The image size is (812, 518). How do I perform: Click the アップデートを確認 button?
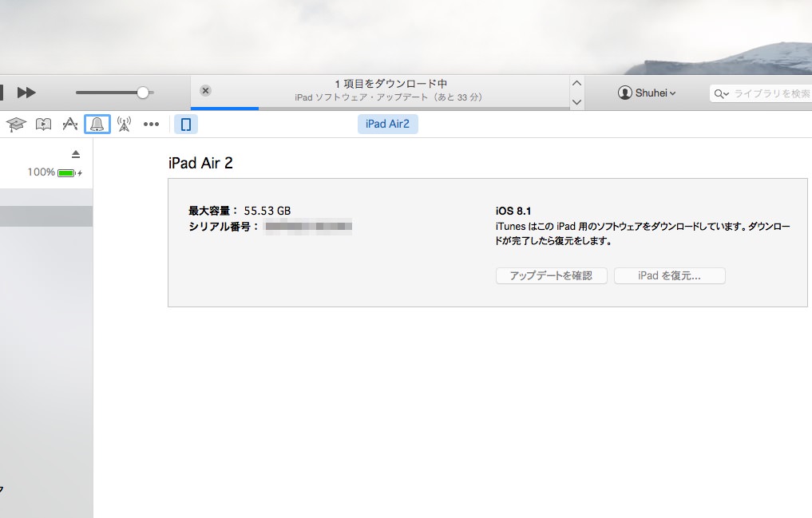[x=551, y=276]
